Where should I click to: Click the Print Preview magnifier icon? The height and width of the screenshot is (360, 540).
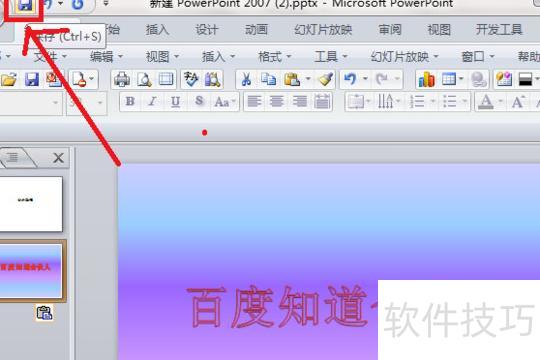(144, 80)
